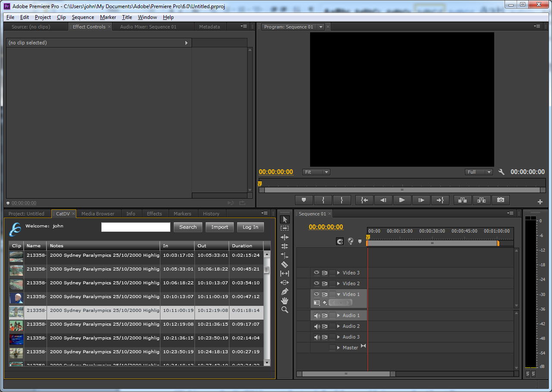Open the Full playback resolution dropdown
Image resolution: width=552 pixels, height=392 pixels.
(x=479, y=172)
